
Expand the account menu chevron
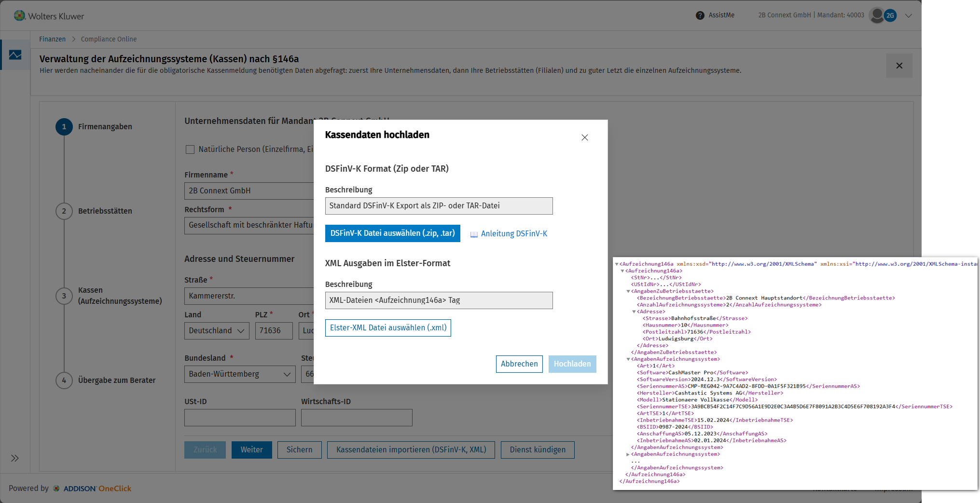pyautogui.click(x=909, y=16)
